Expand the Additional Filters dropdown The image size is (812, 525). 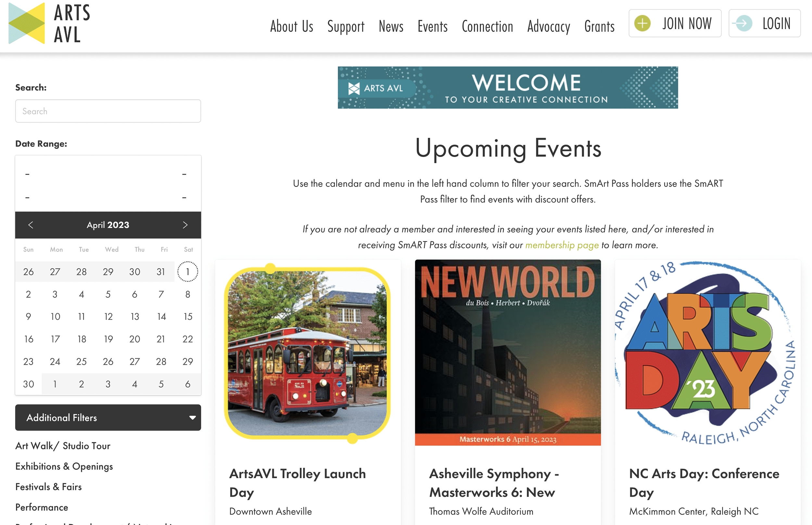point(108,418)
